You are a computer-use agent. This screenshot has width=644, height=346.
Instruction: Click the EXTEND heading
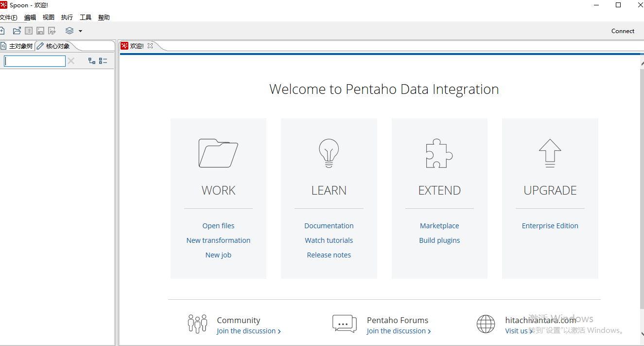click(x=439, y=190)
